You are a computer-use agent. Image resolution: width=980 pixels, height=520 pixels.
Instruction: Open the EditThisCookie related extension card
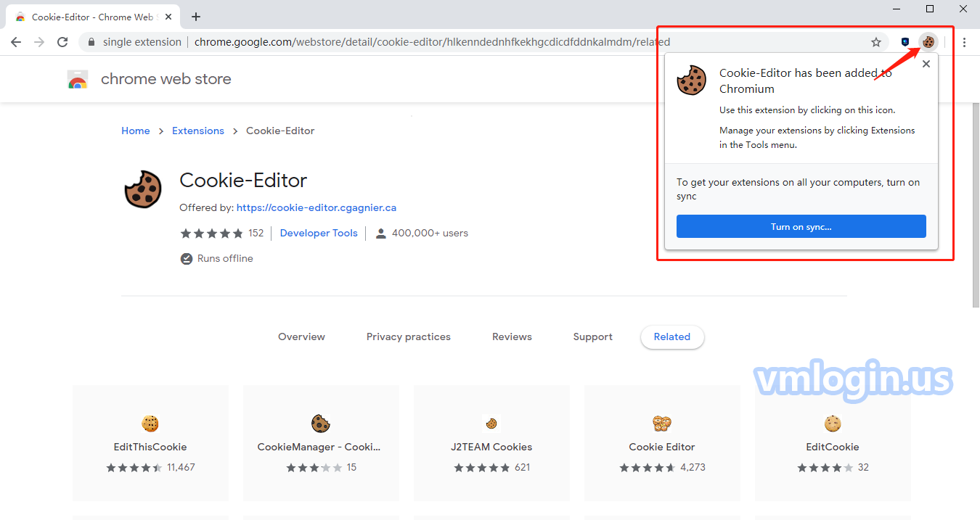(150, 442)
